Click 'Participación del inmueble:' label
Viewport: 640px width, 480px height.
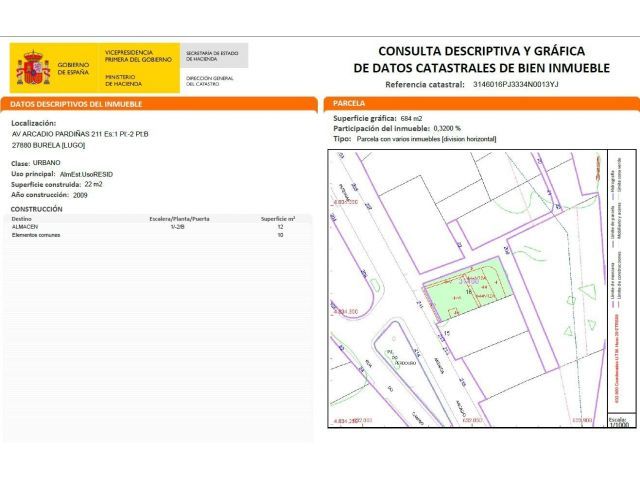[381, 129]
